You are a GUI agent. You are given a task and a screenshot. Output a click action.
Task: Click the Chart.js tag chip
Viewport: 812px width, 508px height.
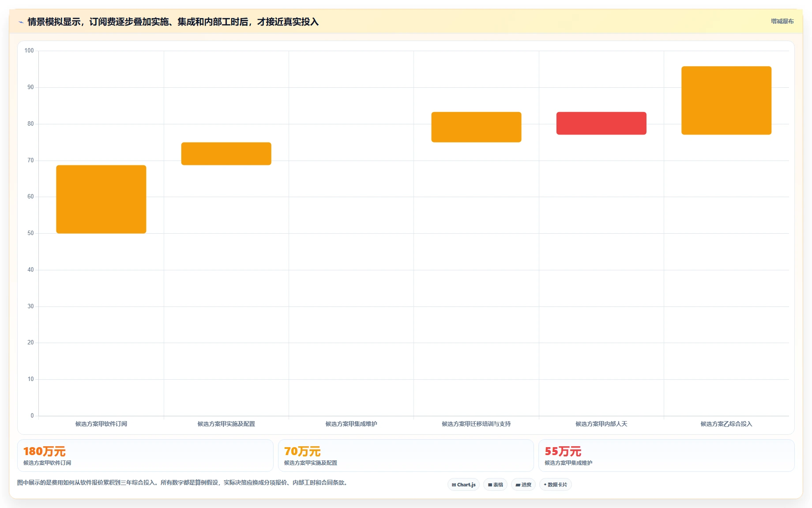point(463,485)
